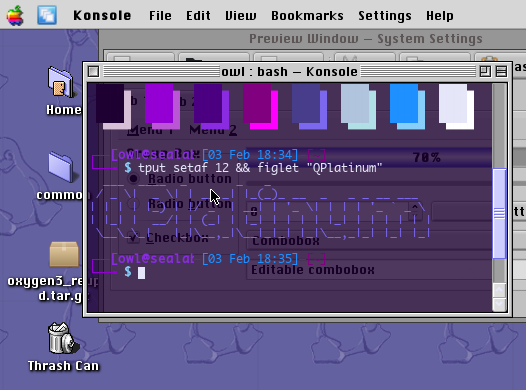The image size is (526, 390).
Task: Click the '03 Feb 18:34' prompt timestamp
Action: (250, 155)
